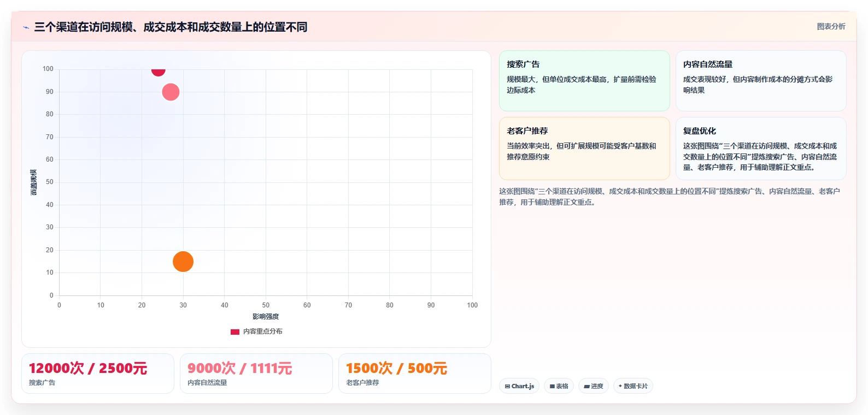Select the 进度 tag chip
Image resolution: width=868 pixels, height=415 pixels.
[594, 386]
